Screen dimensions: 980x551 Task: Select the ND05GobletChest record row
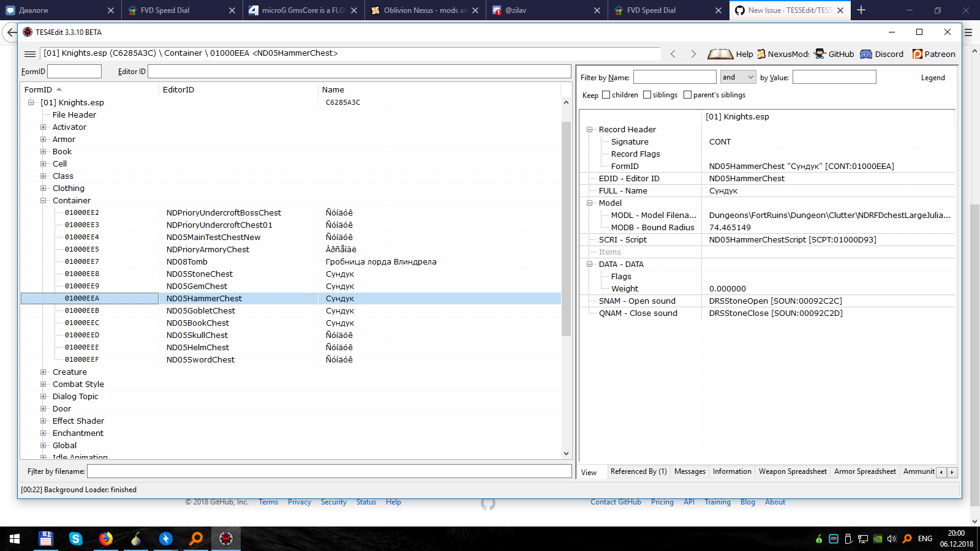[291, 310]
